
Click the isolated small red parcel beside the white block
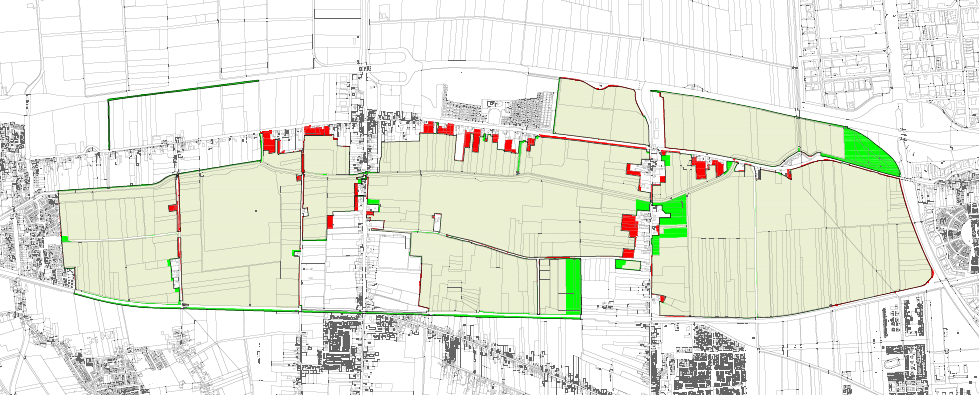[x=330, y=222]
